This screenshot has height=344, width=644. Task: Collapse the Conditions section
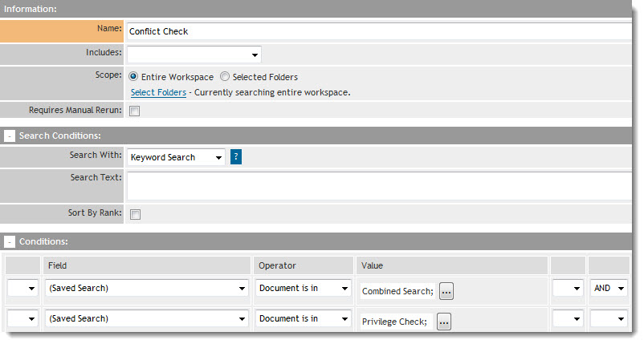coord(10,241)
